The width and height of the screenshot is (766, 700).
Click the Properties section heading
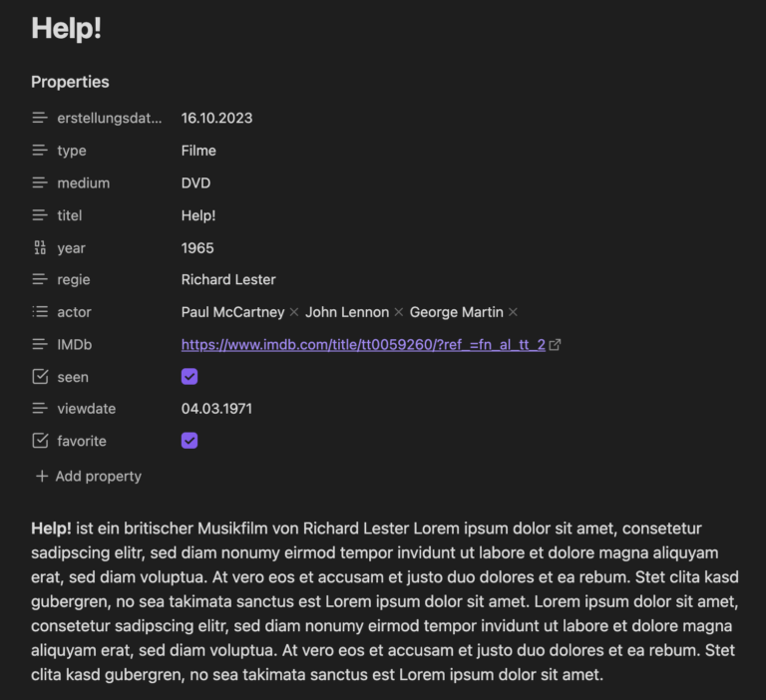70,82
